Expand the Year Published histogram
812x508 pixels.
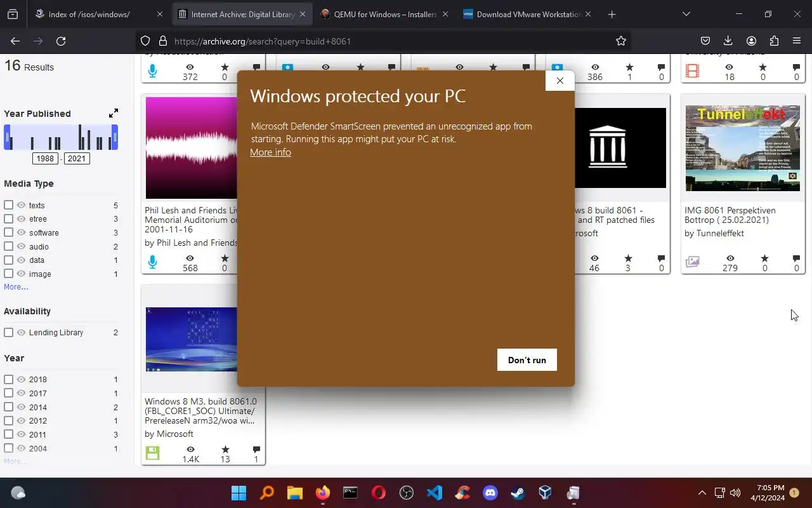pyautogui.click(x=114, y=113)
